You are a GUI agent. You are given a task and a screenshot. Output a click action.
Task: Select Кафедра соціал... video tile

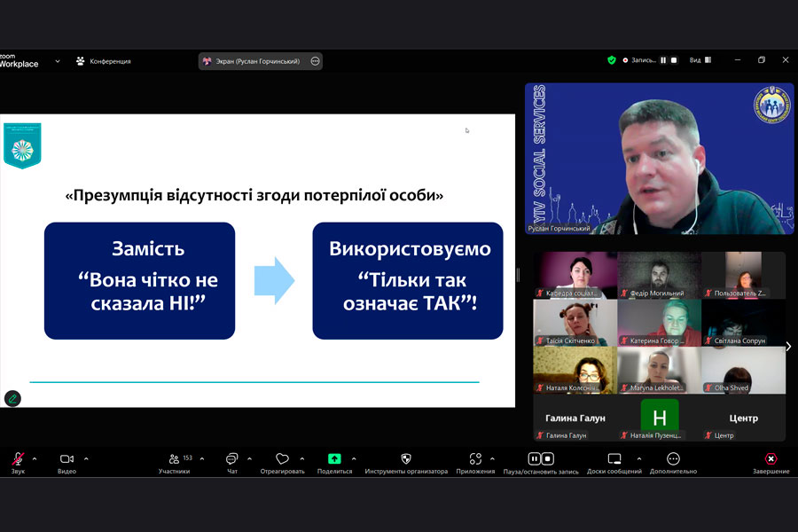click(x=575, y=275)
